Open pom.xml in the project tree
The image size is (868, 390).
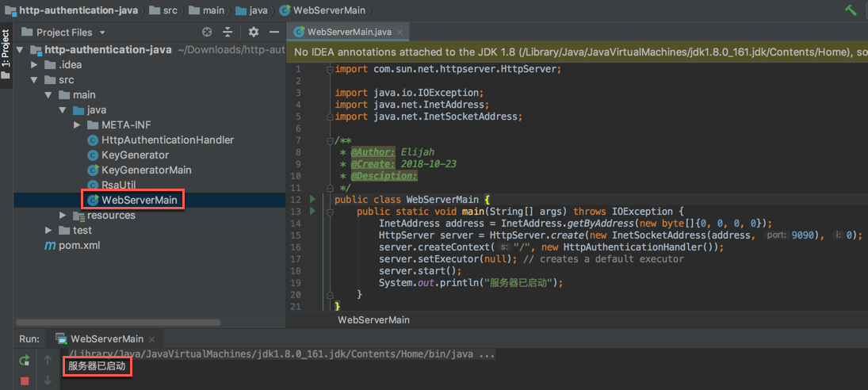coord(78,246)
